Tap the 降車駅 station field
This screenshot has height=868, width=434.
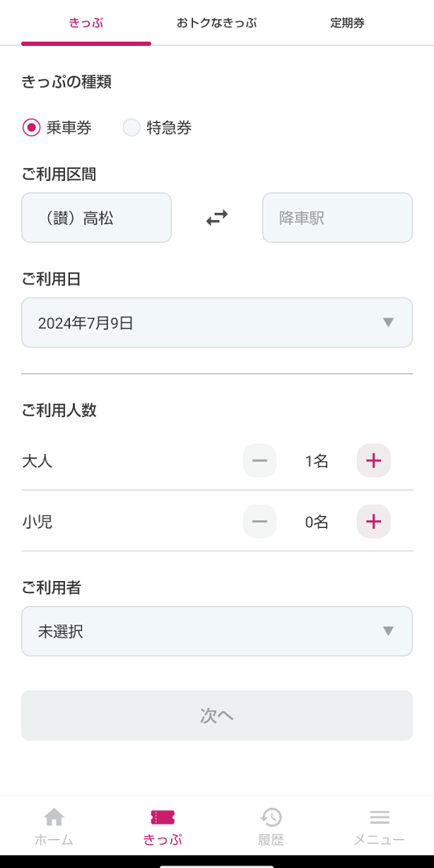[x=338, y=218]
